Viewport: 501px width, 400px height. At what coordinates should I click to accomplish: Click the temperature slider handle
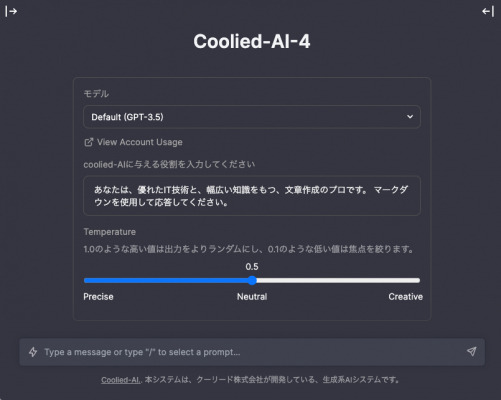pos(252,280)
